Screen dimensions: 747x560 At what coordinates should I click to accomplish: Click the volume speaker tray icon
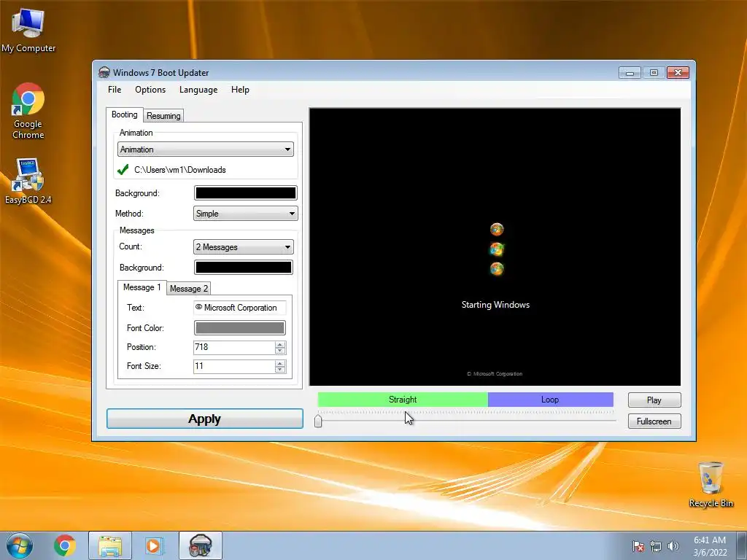tap(673, 546)
